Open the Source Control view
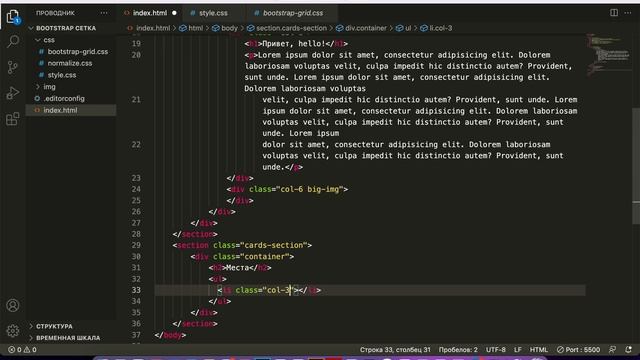This screenshot has height=360, width=640. (13, 67)
